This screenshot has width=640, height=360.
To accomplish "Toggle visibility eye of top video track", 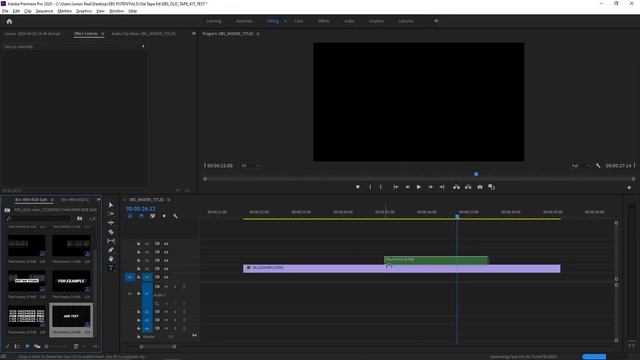I will (x=166, y=244).
